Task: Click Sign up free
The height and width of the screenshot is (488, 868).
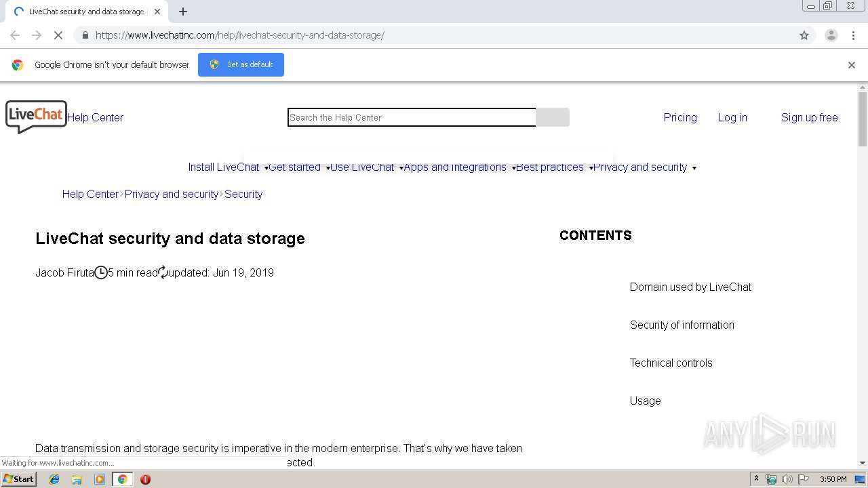Action: [x=809, y=117]
